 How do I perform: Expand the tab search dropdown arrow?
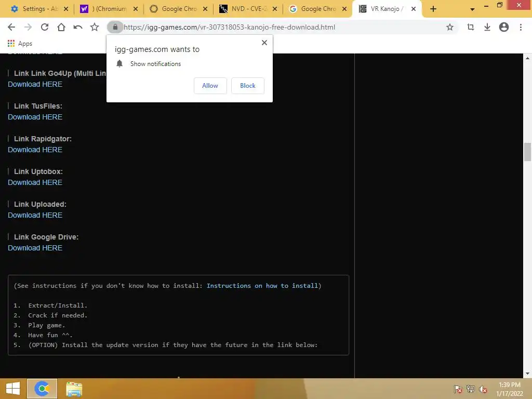click(x=472, y=9)
